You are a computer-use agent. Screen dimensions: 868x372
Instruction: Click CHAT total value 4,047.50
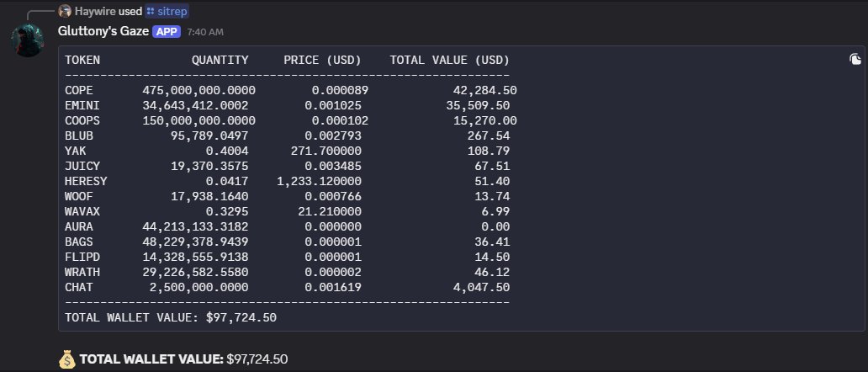point(482,287)
